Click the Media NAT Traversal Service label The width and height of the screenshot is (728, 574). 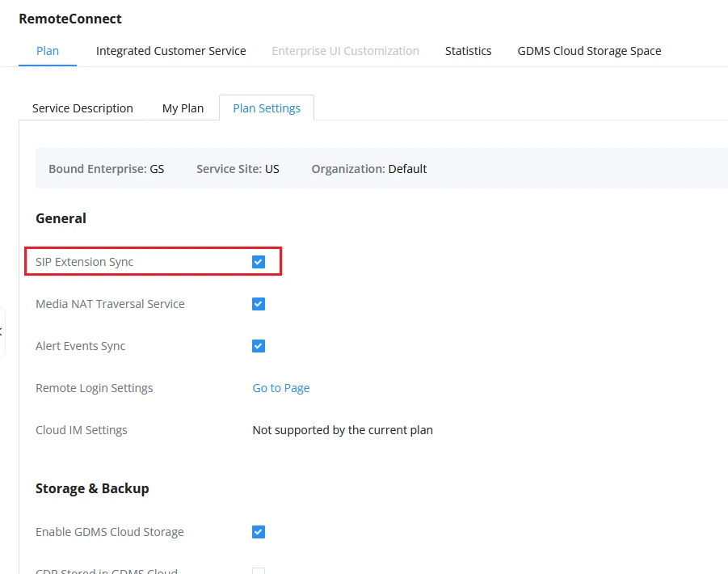[x=110, y=304]
